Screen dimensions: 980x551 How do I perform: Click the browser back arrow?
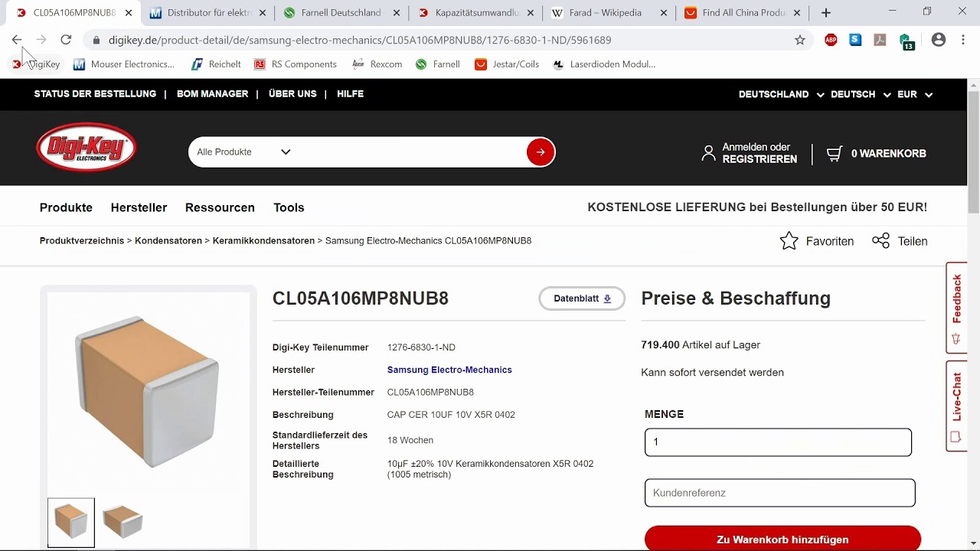[17, 40]
